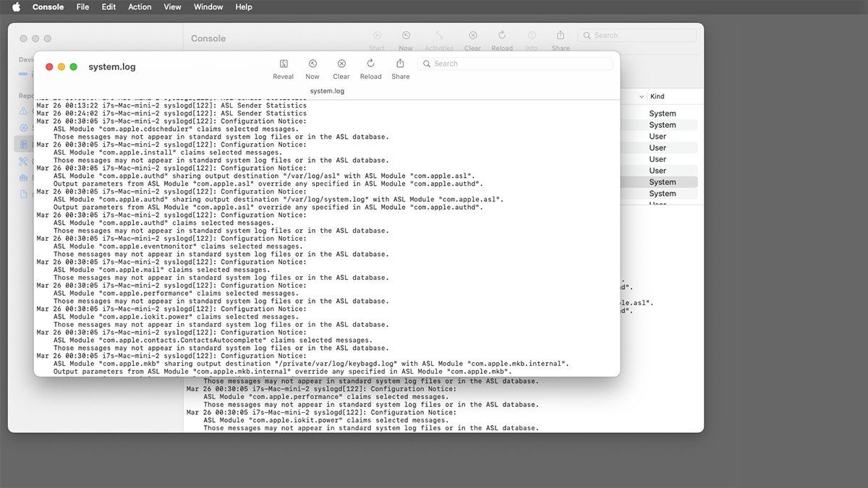Click the Now icon in system.log window

click(x=312, y=64)
